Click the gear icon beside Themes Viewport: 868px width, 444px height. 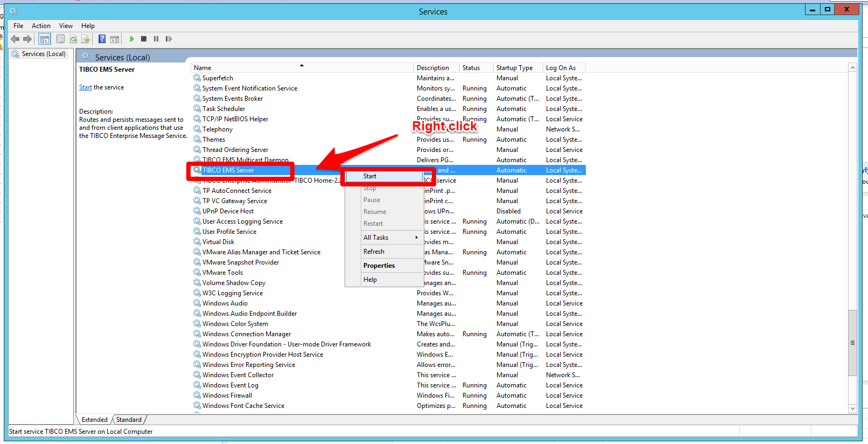point(197,140)
